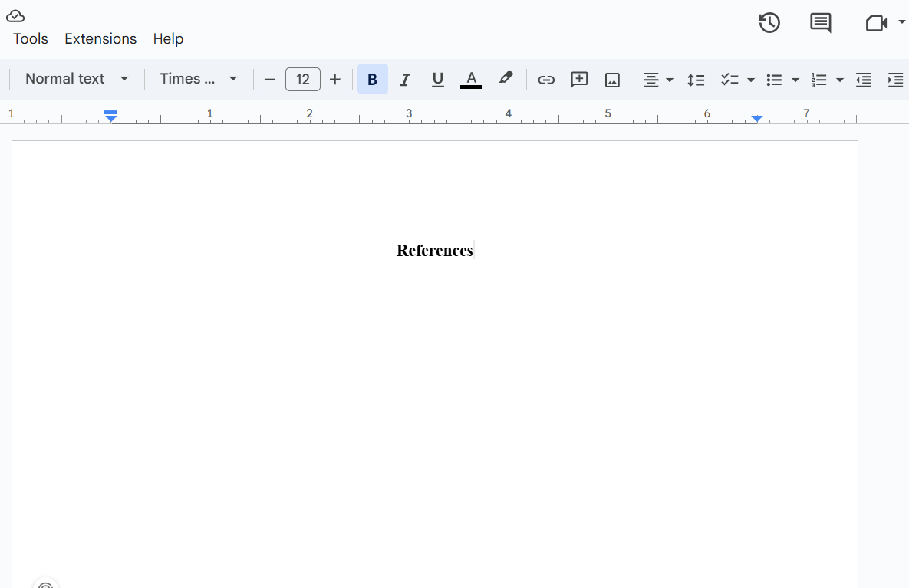Viewport: 909px width, 588px height.
Task: Open the Normal text style dropdown
Action: pyautogui.click(x=75, y=79)
